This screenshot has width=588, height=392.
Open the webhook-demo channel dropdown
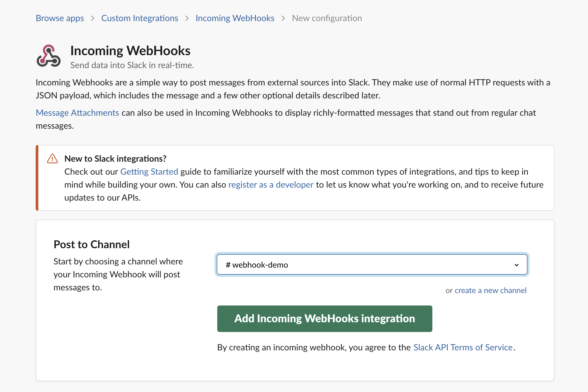point(372,265)
